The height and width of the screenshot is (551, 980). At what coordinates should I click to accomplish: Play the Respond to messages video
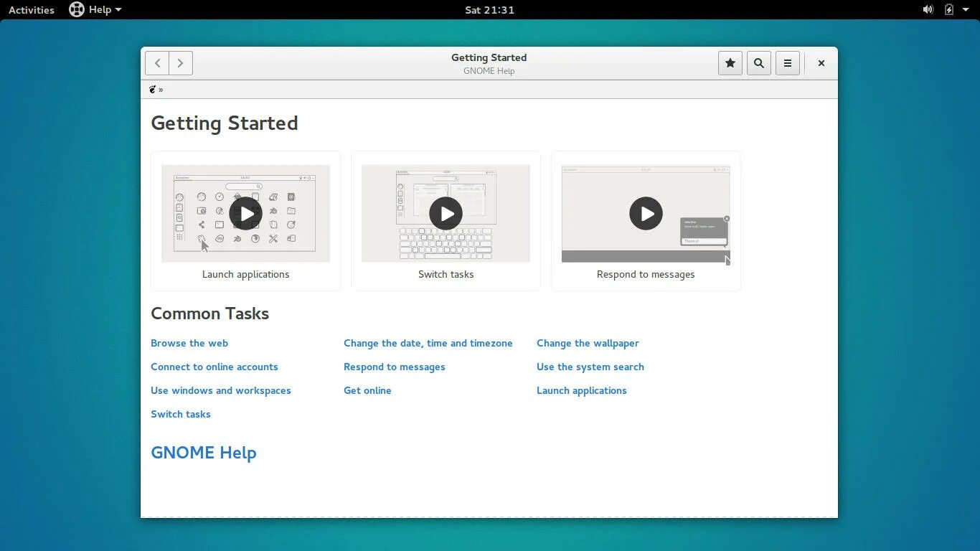click(x=646, y=213)
